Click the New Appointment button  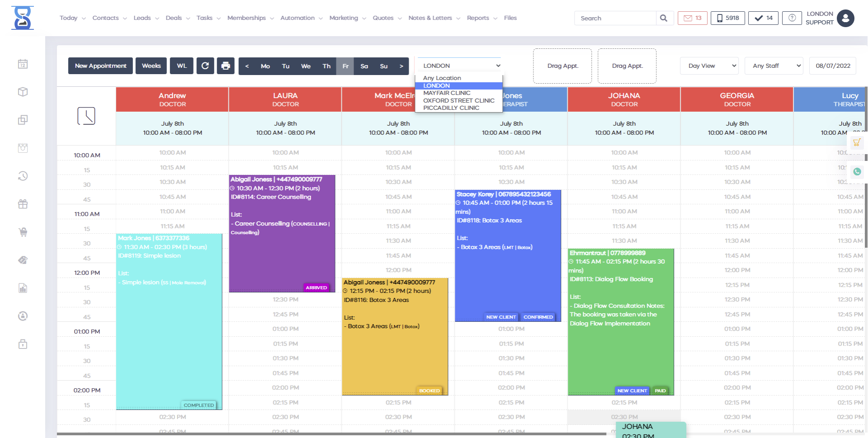click(100, 66)
